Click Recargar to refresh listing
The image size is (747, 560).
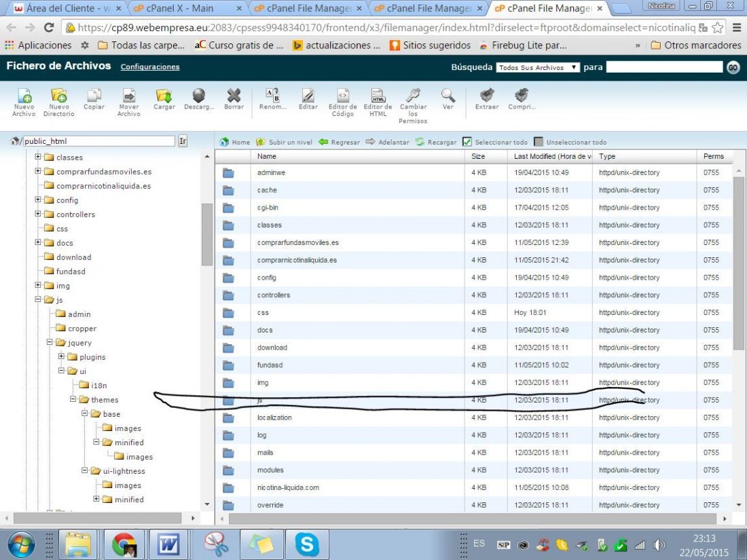click(x=436, y=142)
